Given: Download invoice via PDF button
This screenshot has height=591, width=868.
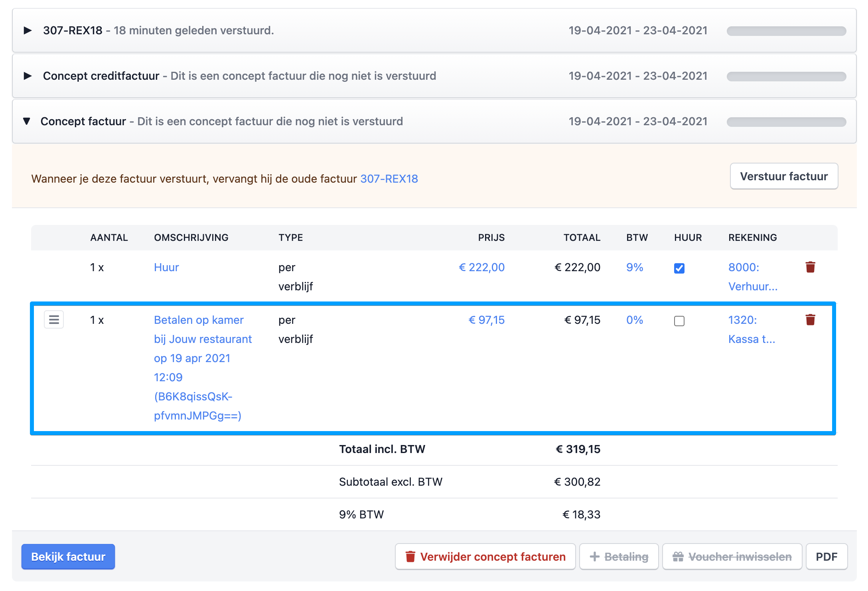Looking at the screenshot, I should pyautogui.click(x=826, y=557).
